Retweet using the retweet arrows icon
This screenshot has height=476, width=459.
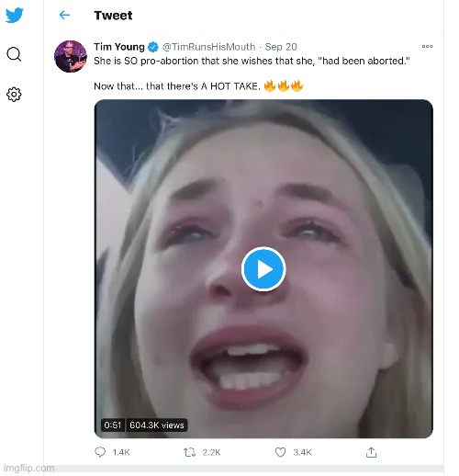[189, 452]
